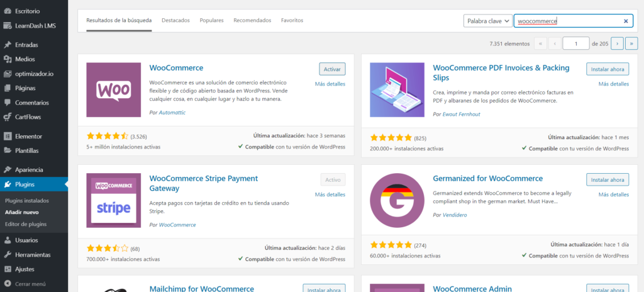Screen dimensions: 644x292
Task: Open Editor de plugins submenu item
Action: point(26,224)
